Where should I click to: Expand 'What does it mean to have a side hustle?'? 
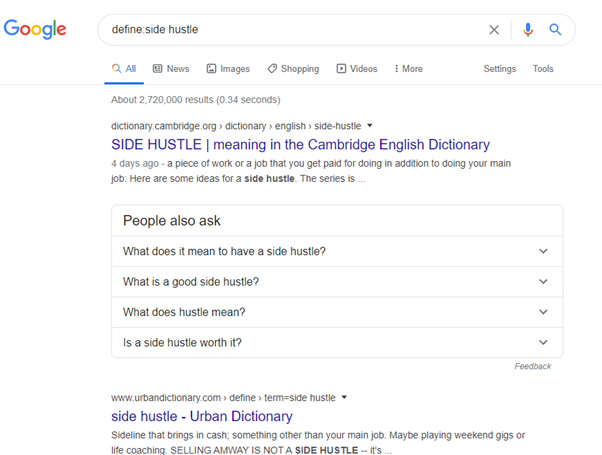[x=337, y=251]
